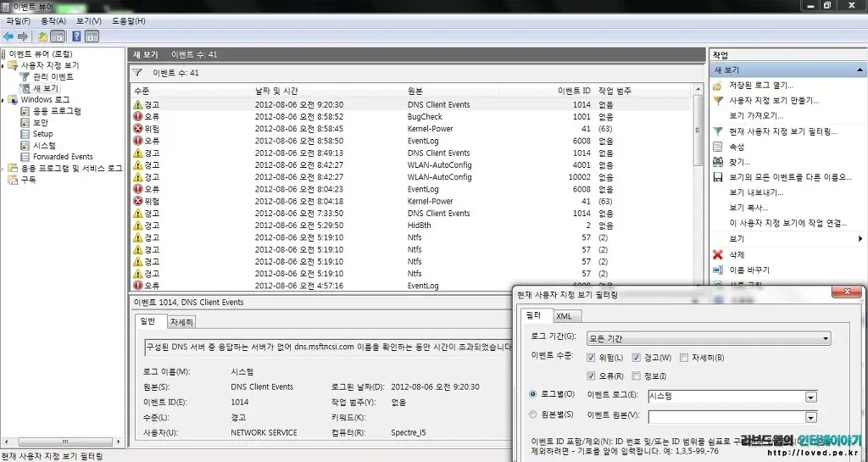Click 보기 가져오기... in actions pane

tap(756, 116)
